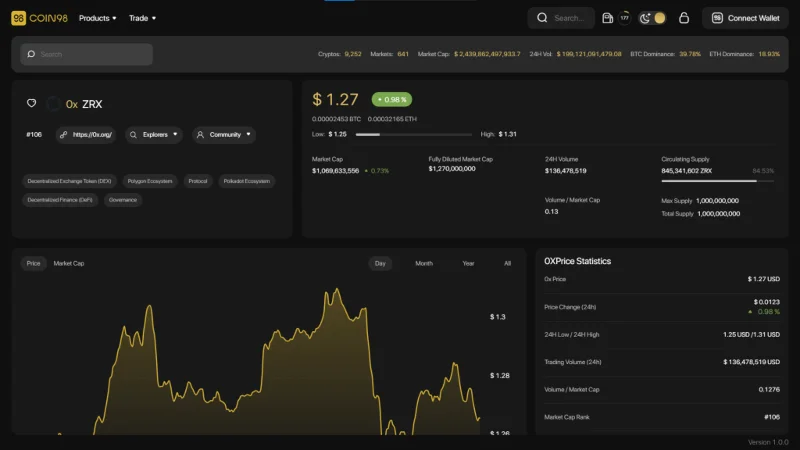Click Connect Wallet button
Screen dimensions: 800x450
click(x=745, y=18)
